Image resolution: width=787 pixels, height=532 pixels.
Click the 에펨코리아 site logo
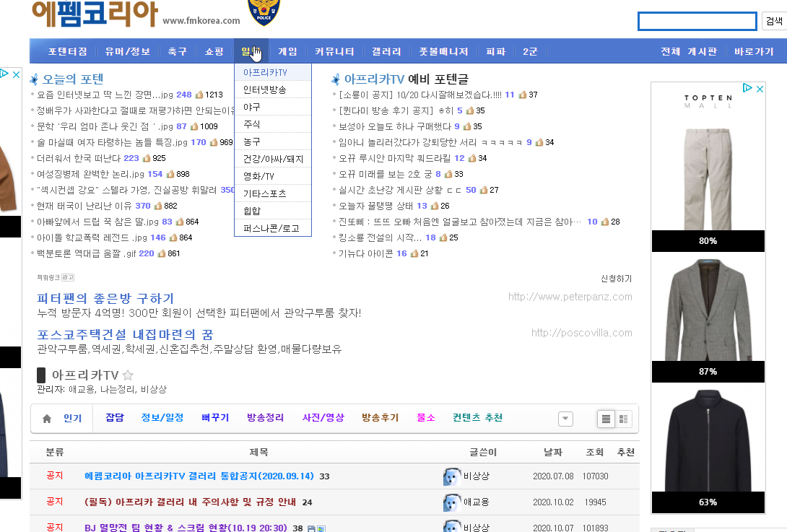pos(95,14)
